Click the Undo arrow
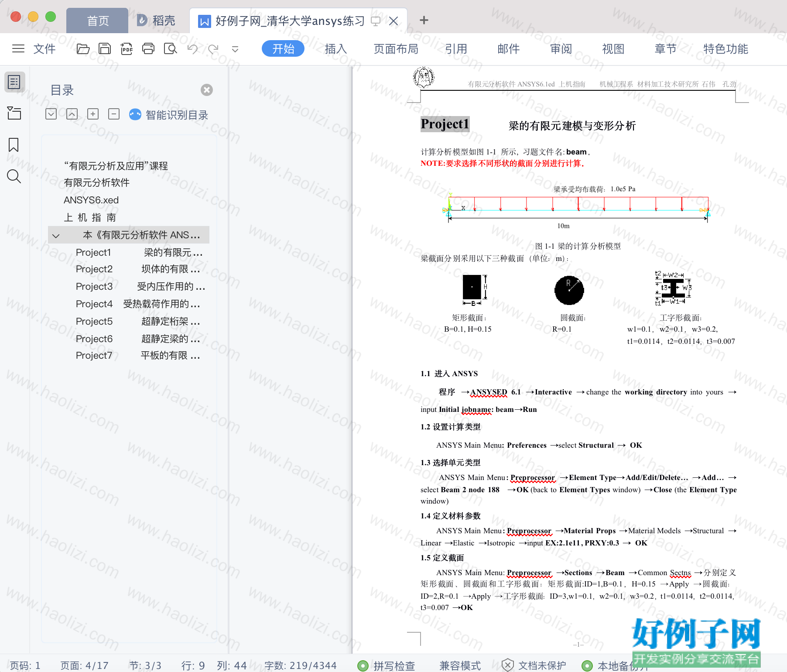This screenshot has width=787, height=672. coord(192,48)
